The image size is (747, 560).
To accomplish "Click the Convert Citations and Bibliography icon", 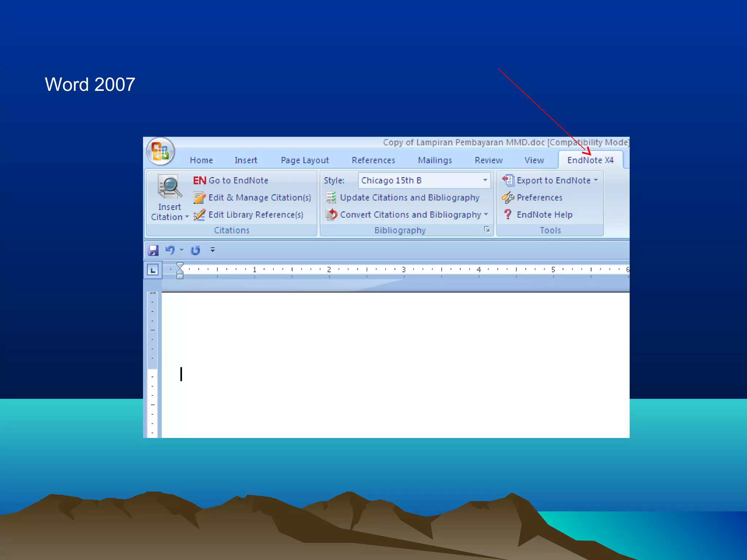I will [x=331, y=215].
